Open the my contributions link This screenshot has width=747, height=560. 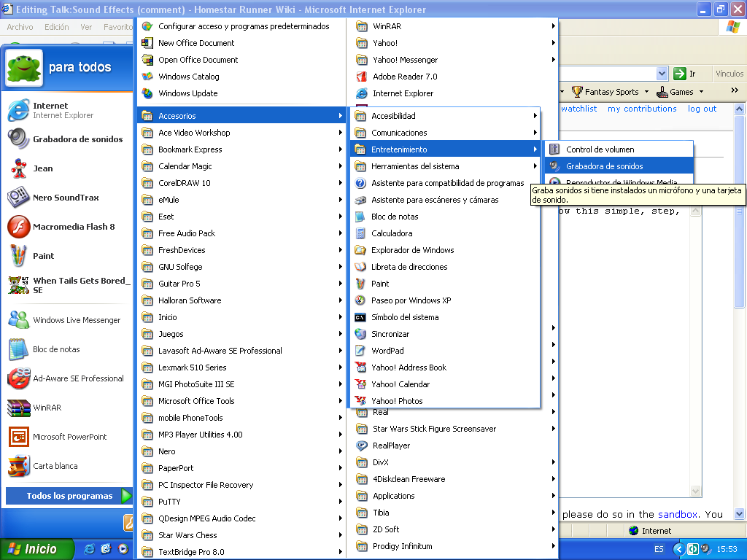coord(642,109)
